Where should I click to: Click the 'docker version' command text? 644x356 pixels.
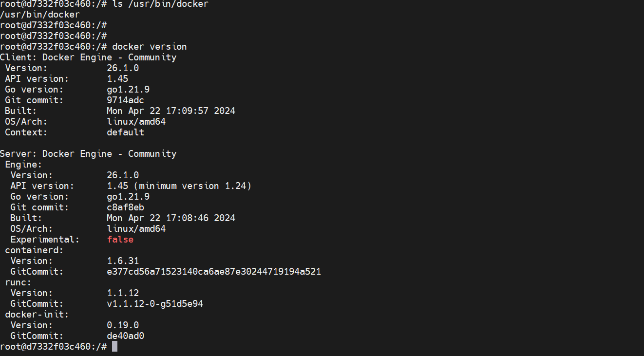click(149, 47)
